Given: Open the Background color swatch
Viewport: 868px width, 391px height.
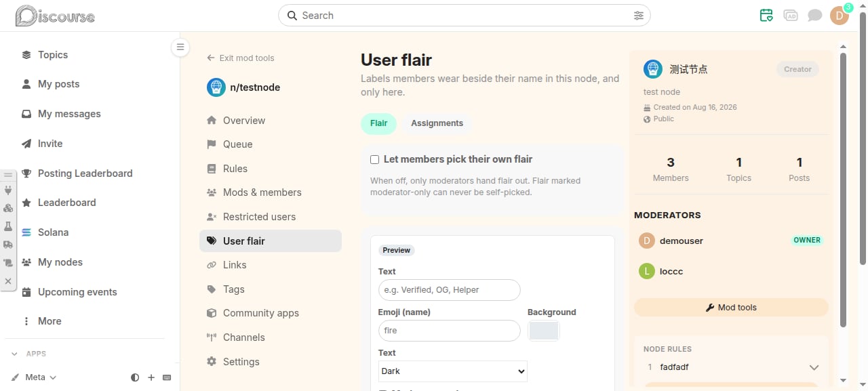Looking at the screenshot, I should [544, 331].
